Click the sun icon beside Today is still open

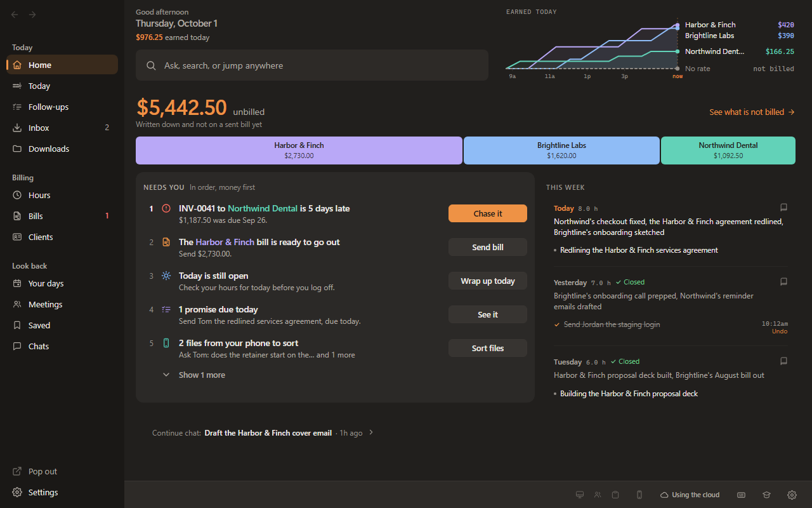[166, 276]
